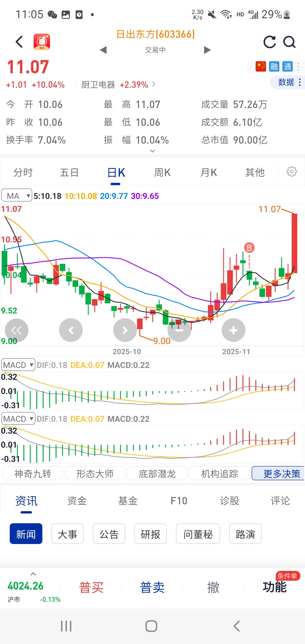
Task: Open 厨卫电器 sector link
Action: 118,85
